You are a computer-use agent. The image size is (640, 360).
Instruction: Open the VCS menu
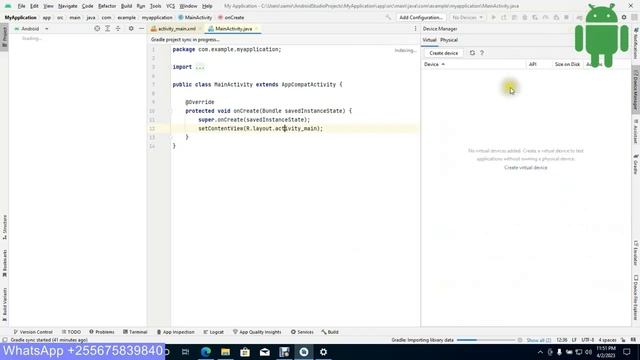click(x=170, y=6)
